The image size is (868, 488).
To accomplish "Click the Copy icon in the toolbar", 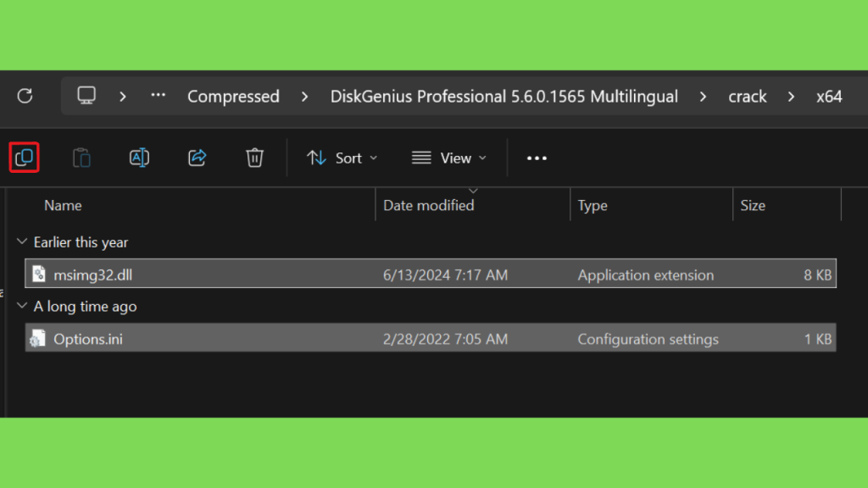I will tap(25, 158).
